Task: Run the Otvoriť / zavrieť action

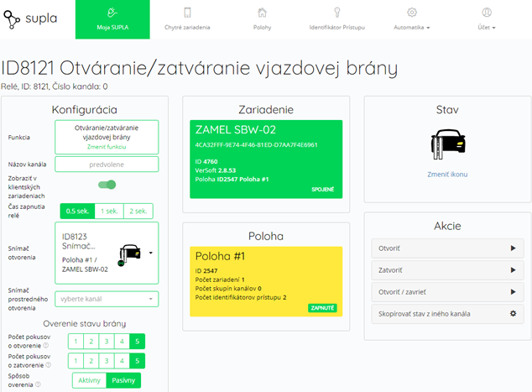Action: [447, 292]
